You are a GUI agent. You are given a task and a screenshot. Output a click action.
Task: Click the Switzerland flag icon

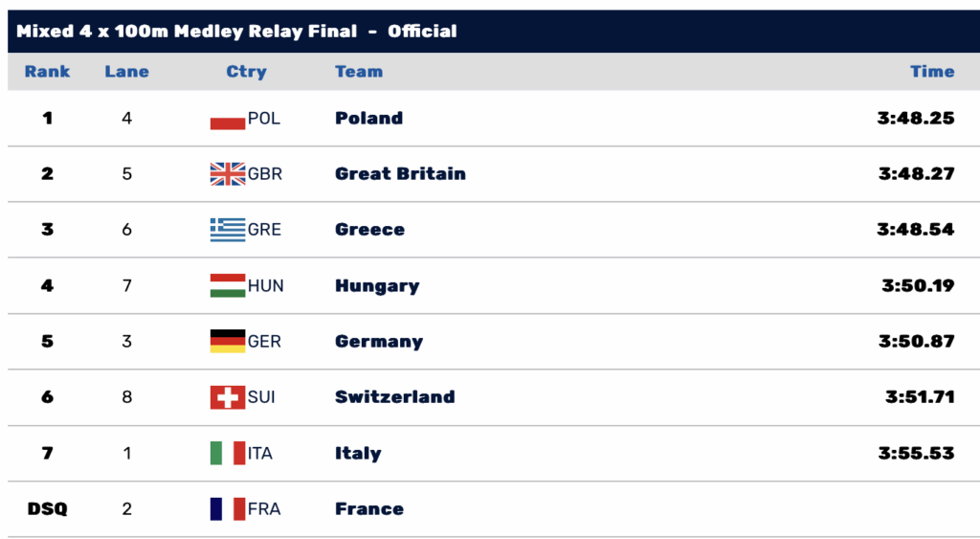pyautogui.click(x=228, y=397)
